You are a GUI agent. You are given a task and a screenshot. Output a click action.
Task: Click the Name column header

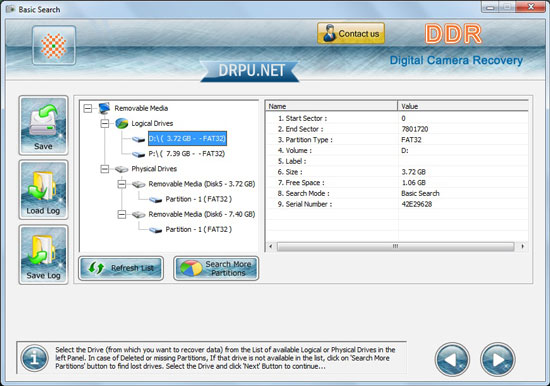click(x=331, y=106)
